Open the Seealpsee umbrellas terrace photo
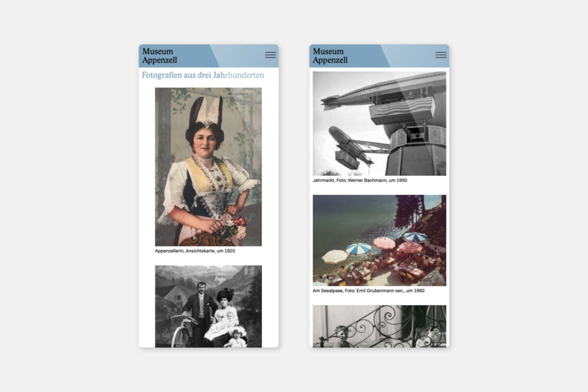The width and height of the screenshot is (588, 392). click(379, 240)
